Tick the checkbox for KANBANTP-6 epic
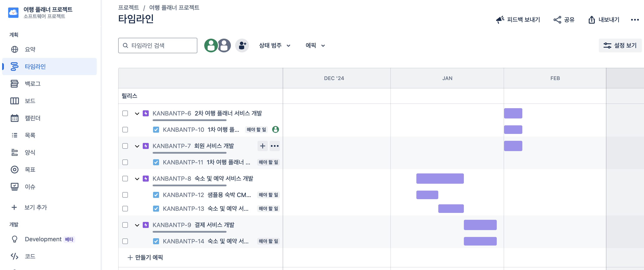Screen dimensions: 644x270 tap(125, 113)
